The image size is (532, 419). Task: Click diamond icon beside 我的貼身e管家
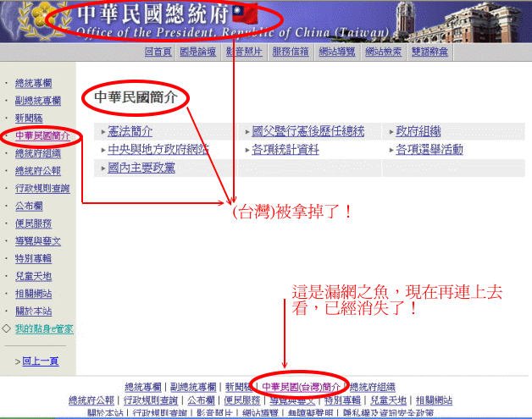point(7,328)
